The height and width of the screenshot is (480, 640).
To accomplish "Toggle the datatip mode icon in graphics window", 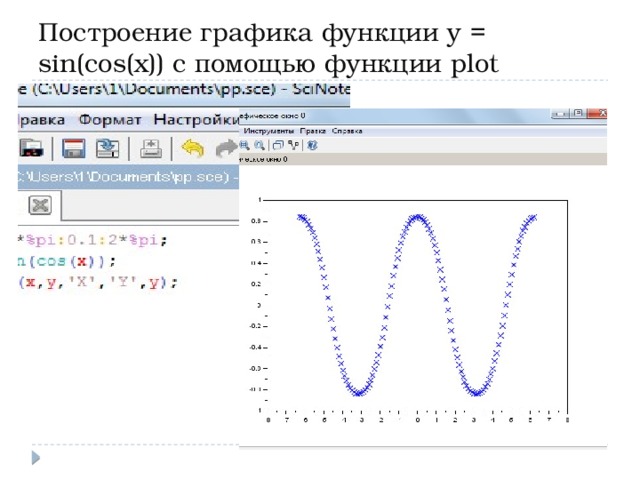I will point(293,145).
